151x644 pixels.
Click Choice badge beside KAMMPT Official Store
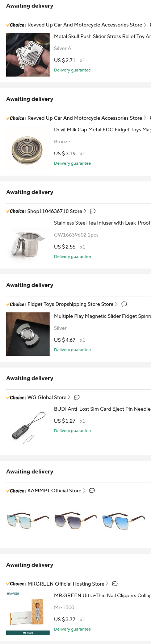pyautogui.click(x=15, y=491)
